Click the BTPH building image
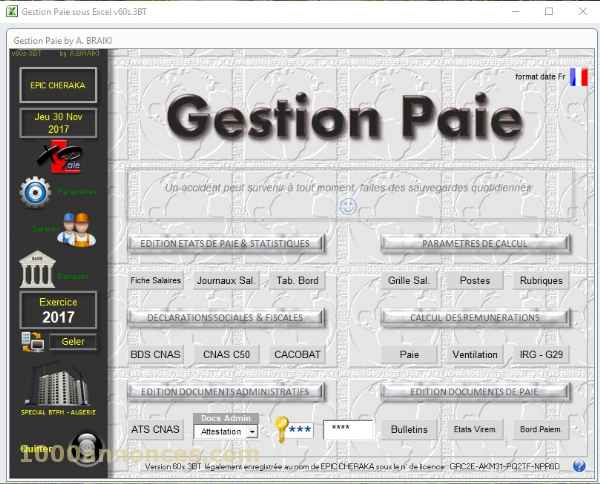The height and width of the screenshot is (484, 600). tap(59, 384)
